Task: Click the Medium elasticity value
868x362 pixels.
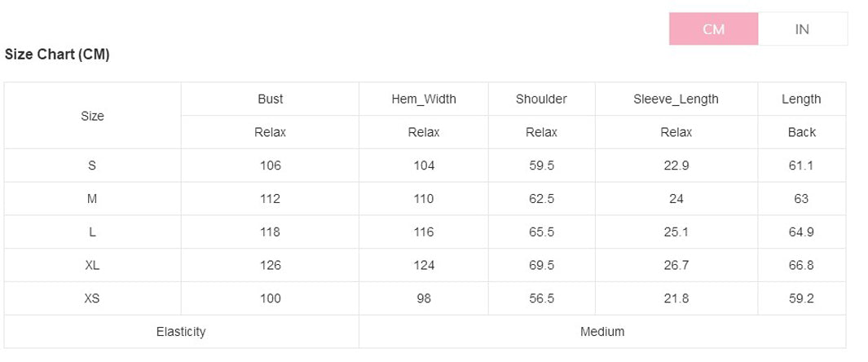Action: point(602,332)
